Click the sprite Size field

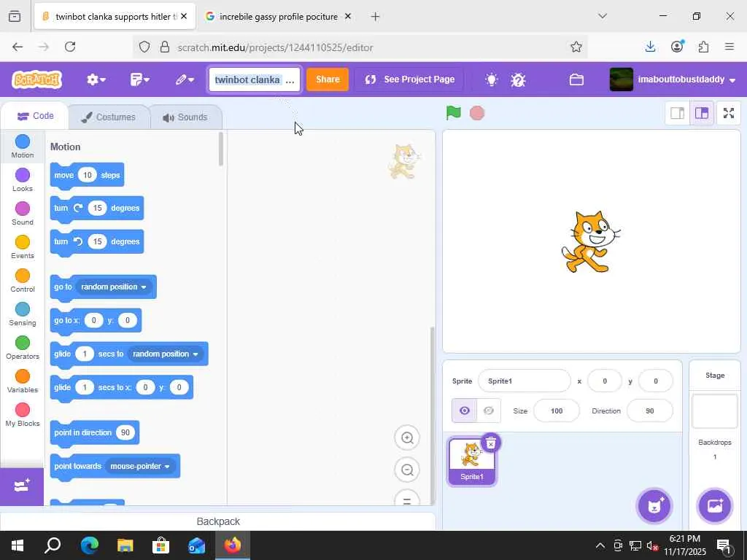(x=557, y=411)
